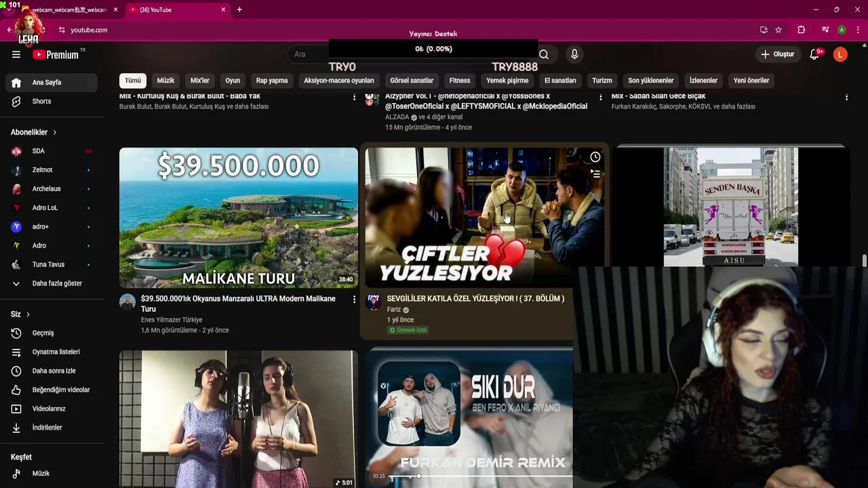Add Çiftler Yüzleşiyor to Watch Later
868x488 pixels.
click(595, 157)
